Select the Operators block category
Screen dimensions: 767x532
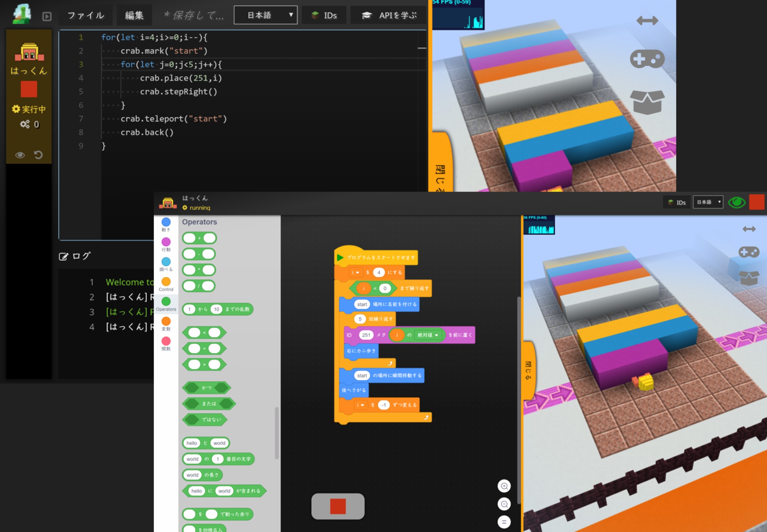(166, 304)
